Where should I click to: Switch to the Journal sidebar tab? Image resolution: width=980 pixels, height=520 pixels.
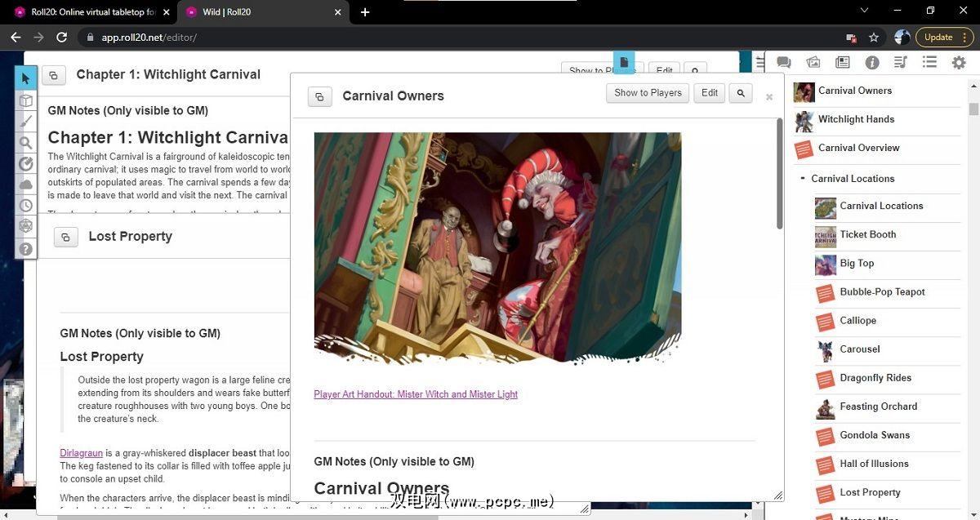[x=843, y=62]
